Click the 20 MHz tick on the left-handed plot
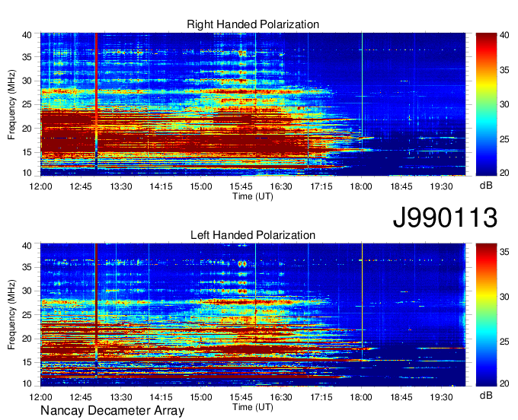This screenshot has height=420, width=518. (x=27, y=339)
